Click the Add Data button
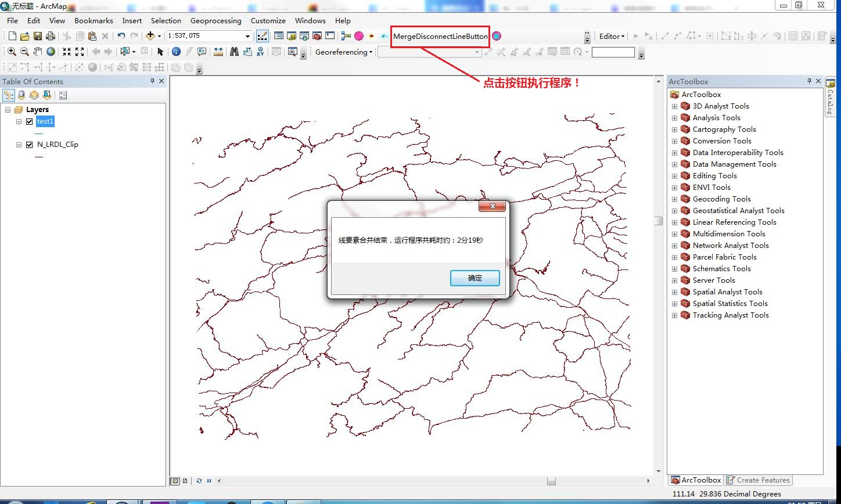This screenshot has width=841, height=504. coord(150,36)
